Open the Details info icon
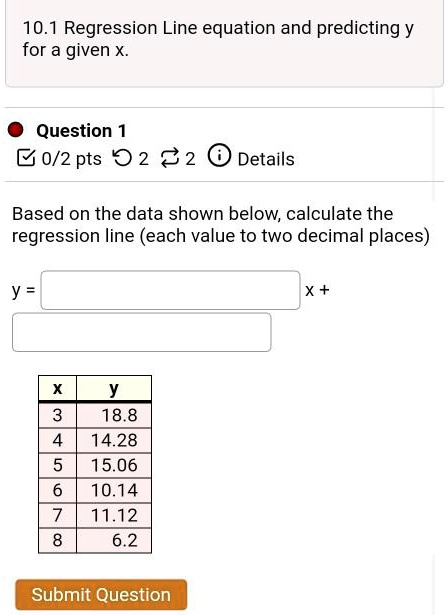 pyautogui.click(x=219, y=156)
